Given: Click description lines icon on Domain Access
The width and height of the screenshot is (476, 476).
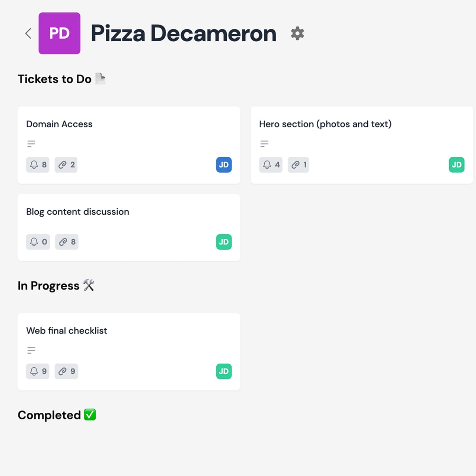Looking at the screenshot, I should [x=31, y=144].
